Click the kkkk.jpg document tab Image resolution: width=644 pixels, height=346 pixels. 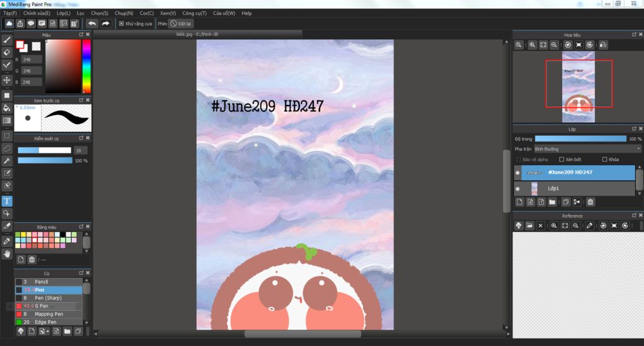click(197, 34)
